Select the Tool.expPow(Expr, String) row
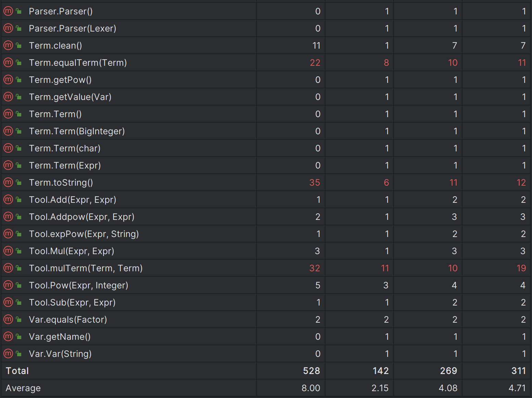 266,234
